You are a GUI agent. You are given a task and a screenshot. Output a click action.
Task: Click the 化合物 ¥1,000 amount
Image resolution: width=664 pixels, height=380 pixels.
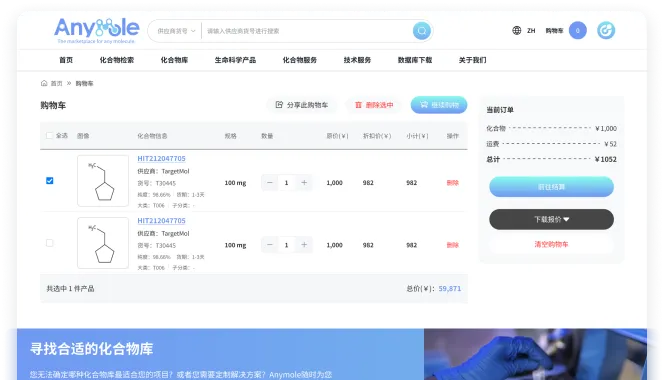(606, 128)
